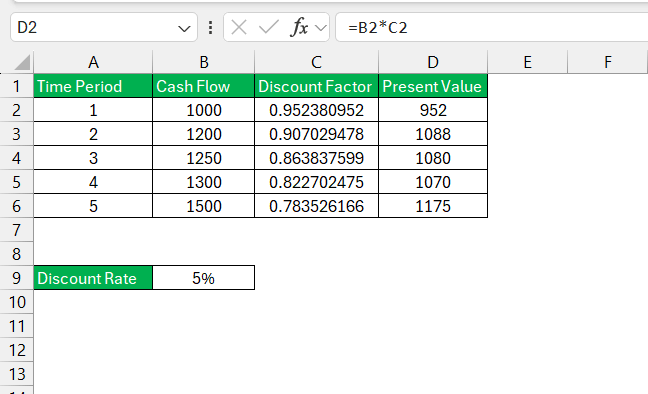Click the Cash Flow header cell

[204, 86]
